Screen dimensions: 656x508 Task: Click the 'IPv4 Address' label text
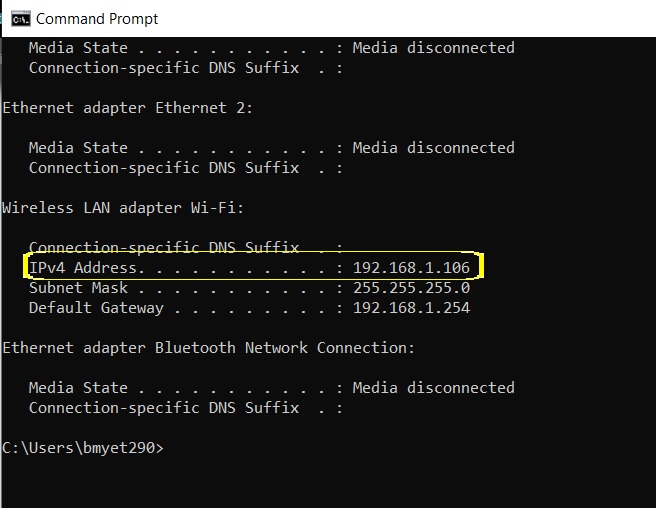point(85,268)
